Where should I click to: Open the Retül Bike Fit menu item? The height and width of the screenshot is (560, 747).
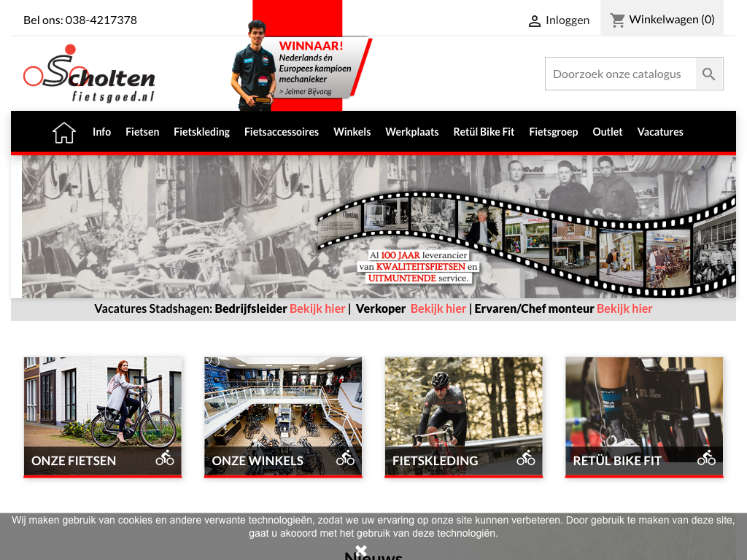coord(484,132)
